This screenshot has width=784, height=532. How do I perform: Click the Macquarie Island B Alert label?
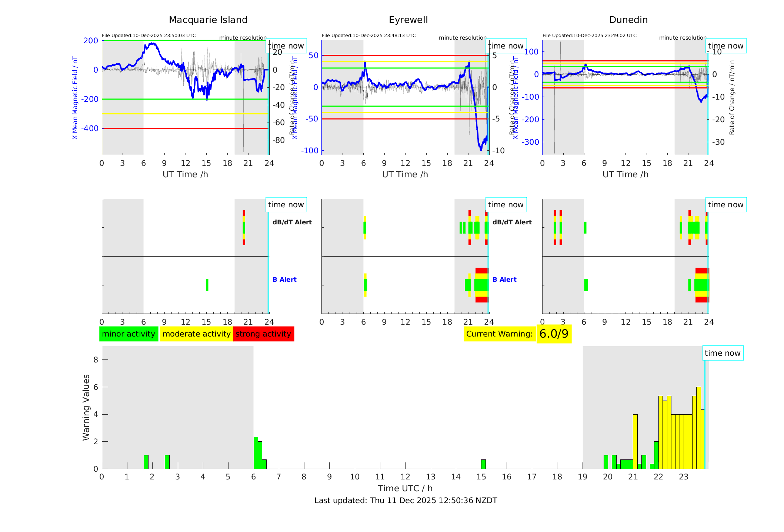pyautogui.click(x=284, y=280)
